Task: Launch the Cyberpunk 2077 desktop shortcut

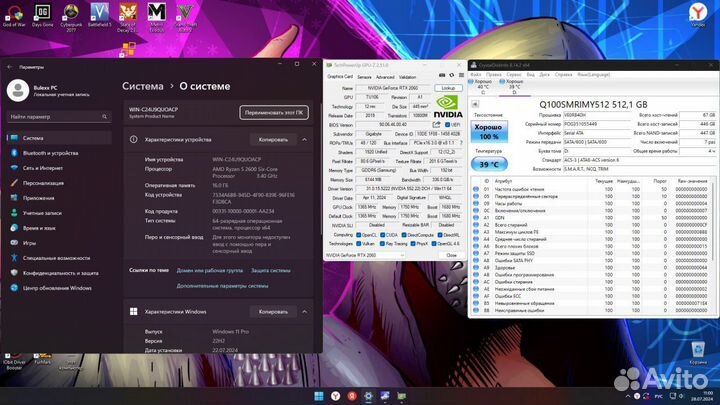Action: (71, 17)
